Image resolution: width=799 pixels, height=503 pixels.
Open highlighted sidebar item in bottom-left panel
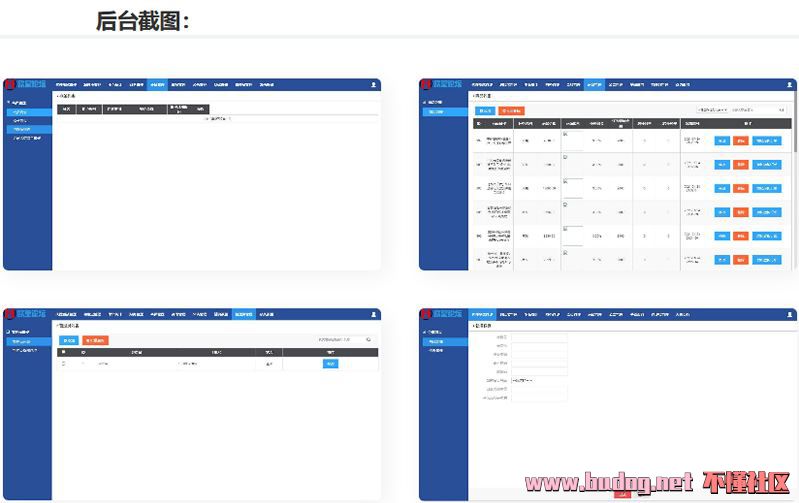pyautogui.click(x=29, y=341)
